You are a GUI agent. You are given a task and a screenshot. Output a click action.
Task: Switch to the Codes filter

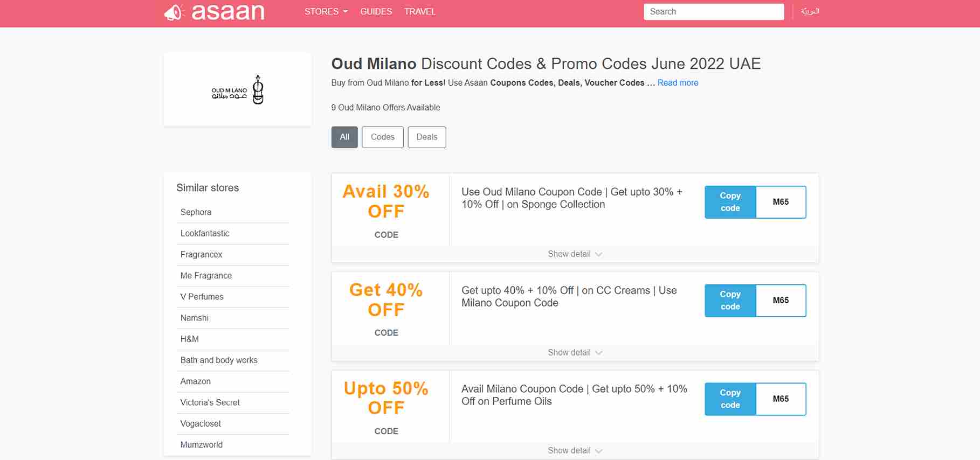pyautogui.click(x=383, y=137)
